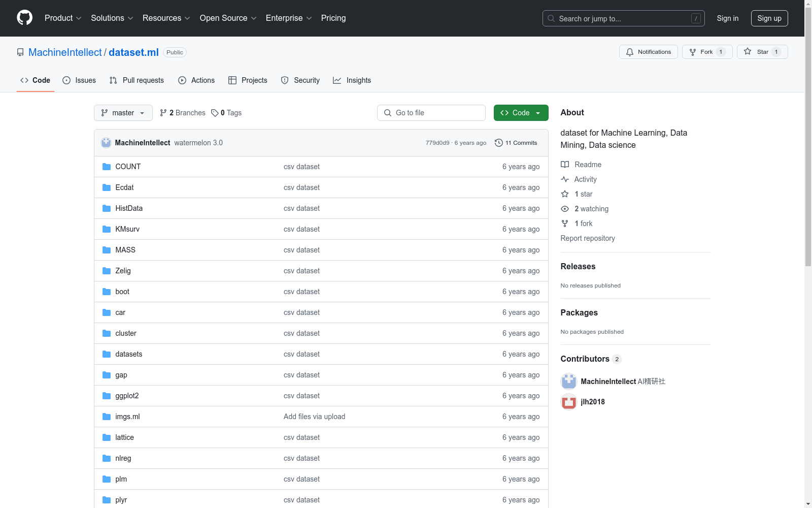Click the book icon beside Readme
This screenshot has height=508, width=812.
565,165
